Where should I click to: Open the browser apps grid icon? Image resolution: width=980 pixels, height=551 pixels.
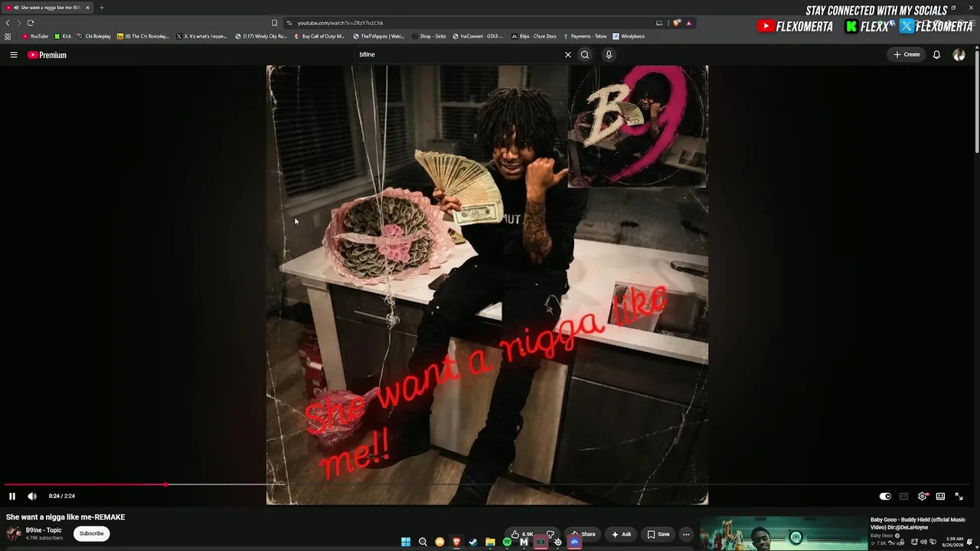8,36
